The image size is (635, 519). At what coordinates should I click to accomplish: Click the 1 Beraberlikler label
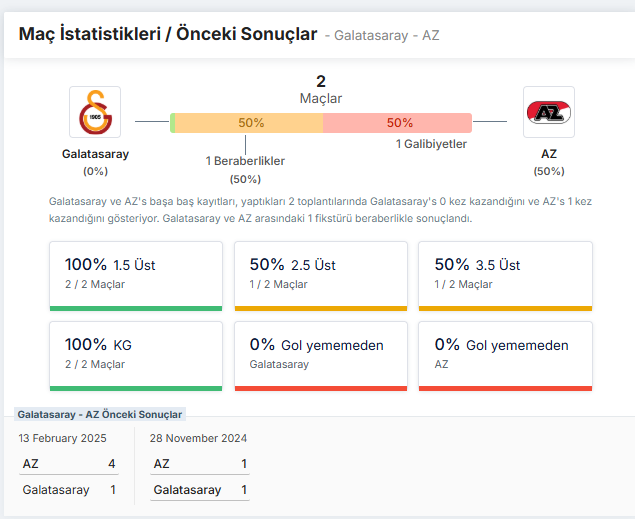point(245,161)
